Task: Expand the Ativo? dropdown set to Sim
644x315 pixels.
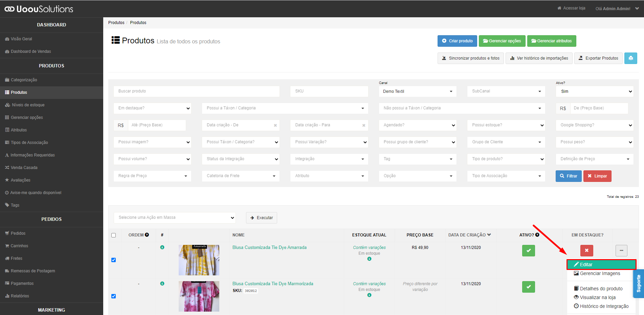Action: (595, 91)
